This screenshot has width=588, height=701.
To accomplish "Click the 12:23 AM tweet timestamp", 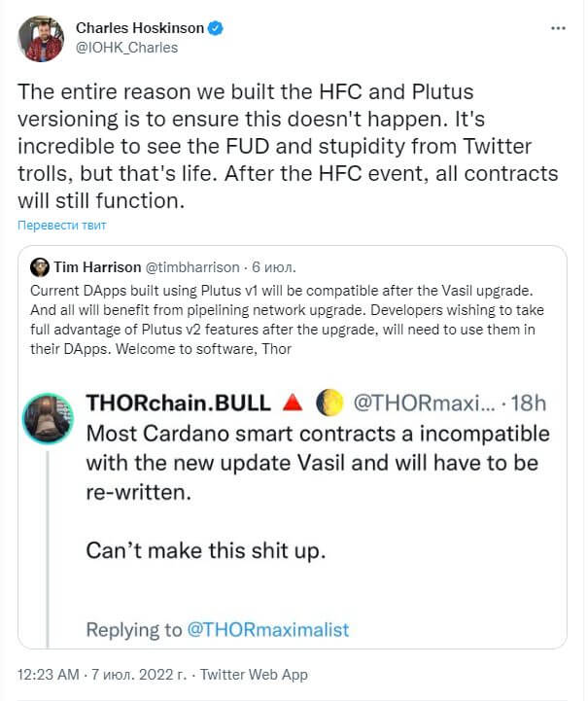I will (x=49, y=674).
